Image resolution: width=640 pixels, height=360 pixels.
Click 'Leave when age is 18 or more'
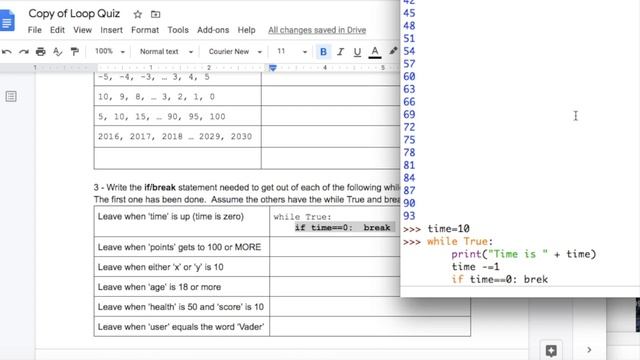[x=182, y=287]
